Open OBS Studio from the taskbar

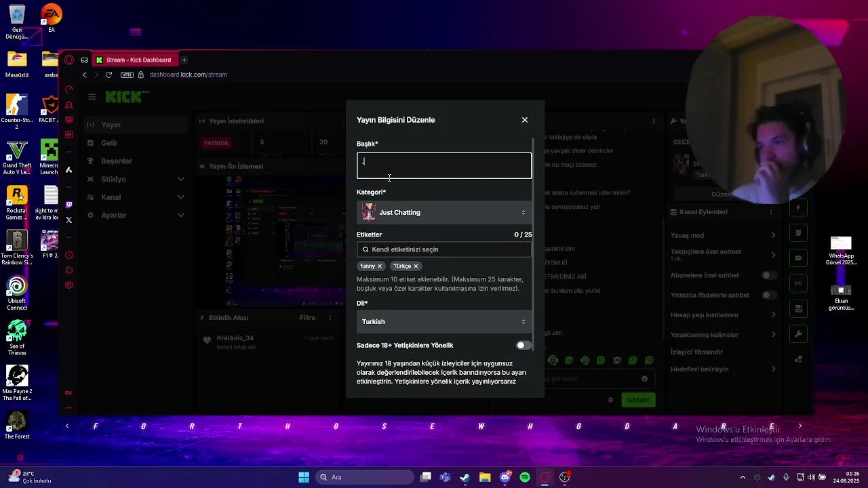(x=564, y=477)
